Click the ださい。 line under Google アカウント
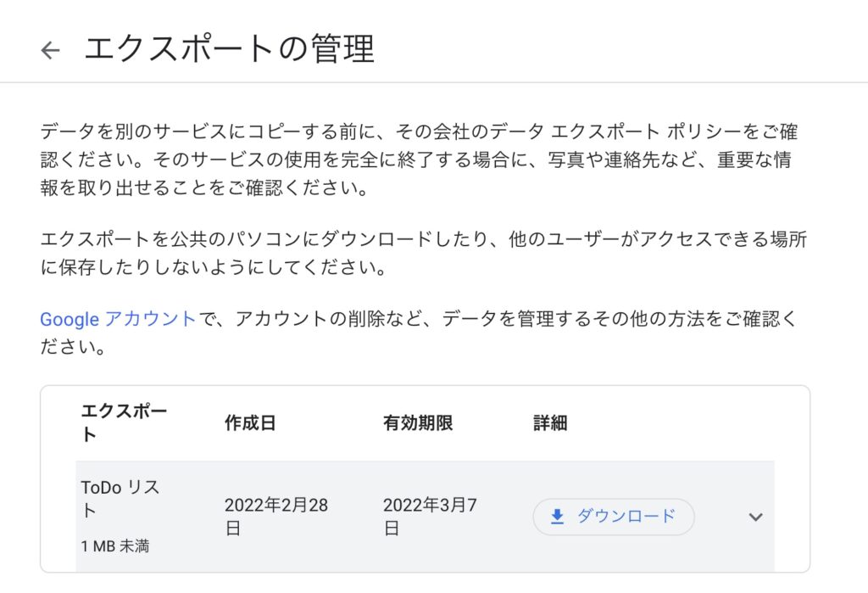Screen dimensions: 868x593 (x=74, y=348)
